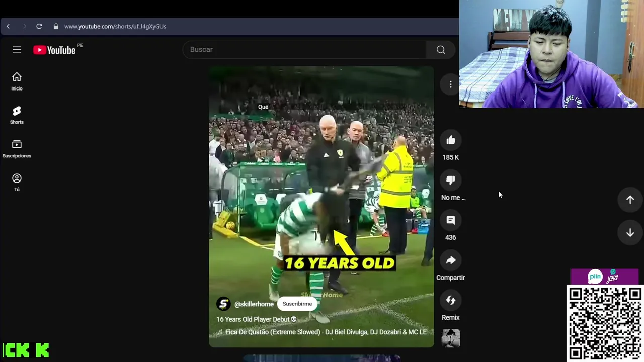Focus the Buscar search field
The width and height of the screenshot is (644, 362).
[304, 49]
